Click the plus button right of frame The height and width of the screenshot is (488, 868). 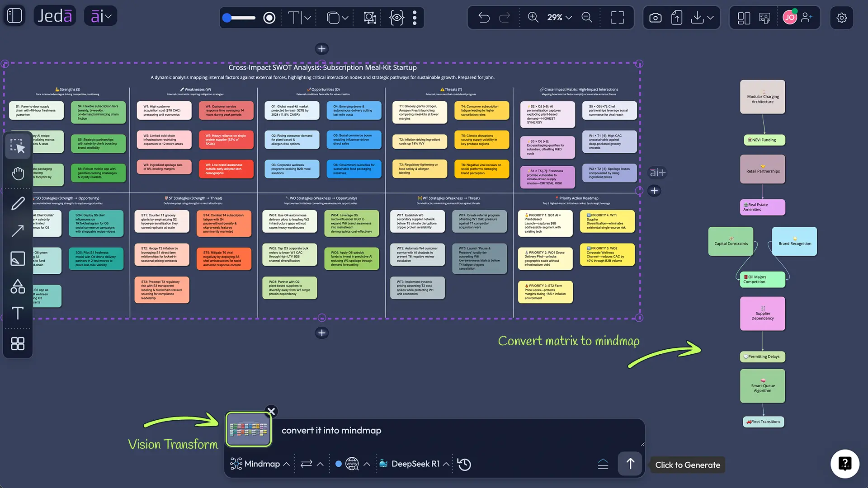654,191
